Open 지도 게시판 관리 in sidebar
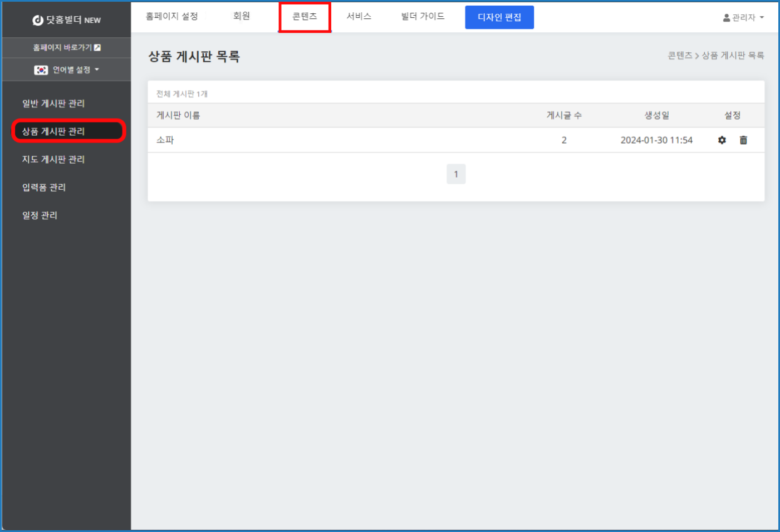Viewport: 780px width, 532px height. coord(53,159)
